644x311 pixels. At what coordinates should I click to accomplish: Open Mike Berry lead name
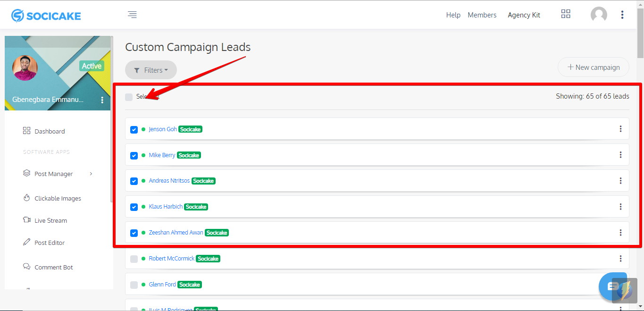tap(162, 155)
